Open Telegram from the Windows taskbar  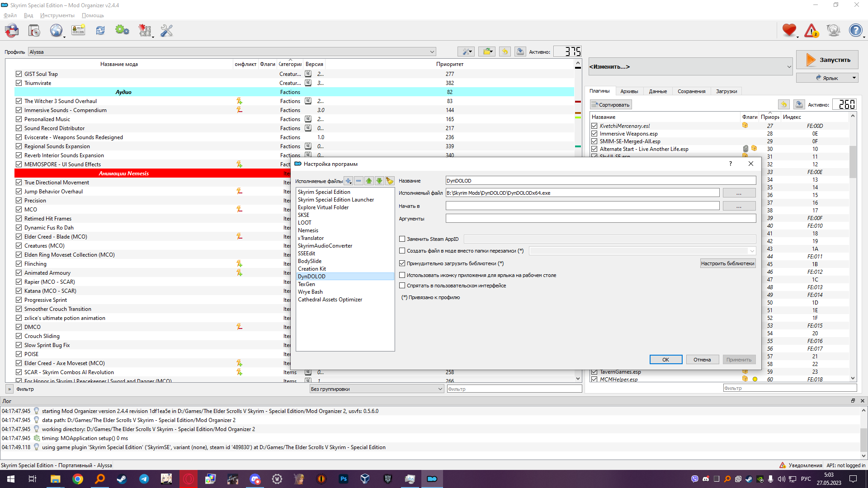(x=144, y=479)
